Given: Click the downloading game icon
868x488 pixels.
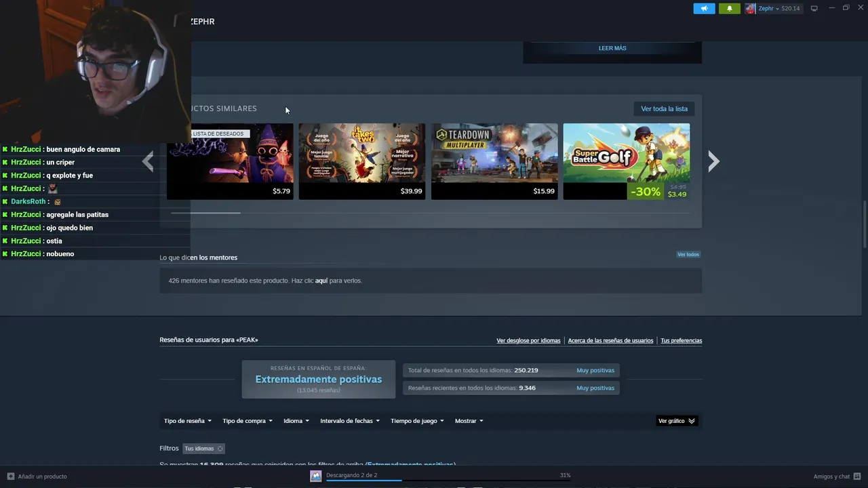Looking at the screenshot, I should click(x=315, y=476).
